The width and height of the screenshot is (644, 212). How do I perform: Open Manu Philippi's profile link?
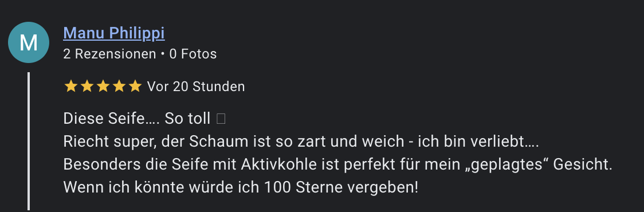click(x=114, y=33)
